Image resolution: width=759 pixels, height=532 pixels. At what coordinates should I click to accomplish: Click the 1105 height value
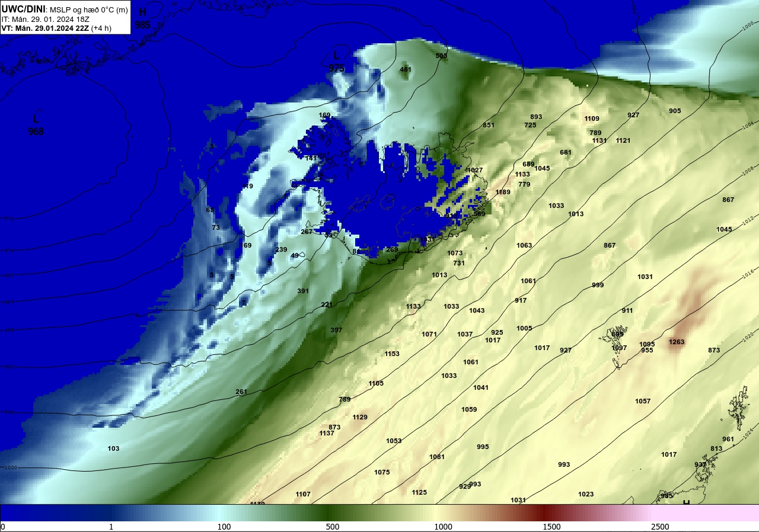[x=376, y=383]
